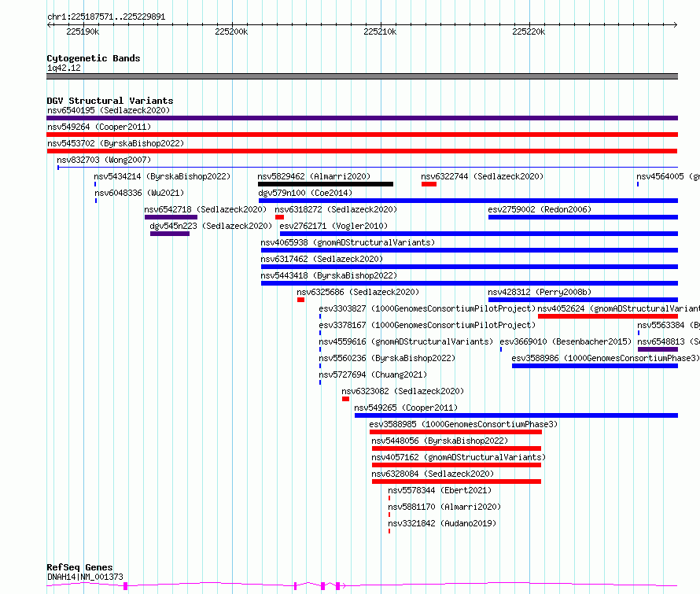Open nsv5443418 (ByrskaBishop2022) label

tap(329, 275)
